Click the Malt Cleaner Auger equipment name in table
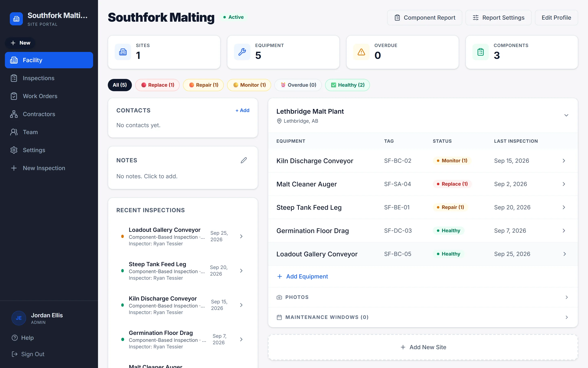The height and width of the screenshot is (368, 588). (x=307, y=184)
